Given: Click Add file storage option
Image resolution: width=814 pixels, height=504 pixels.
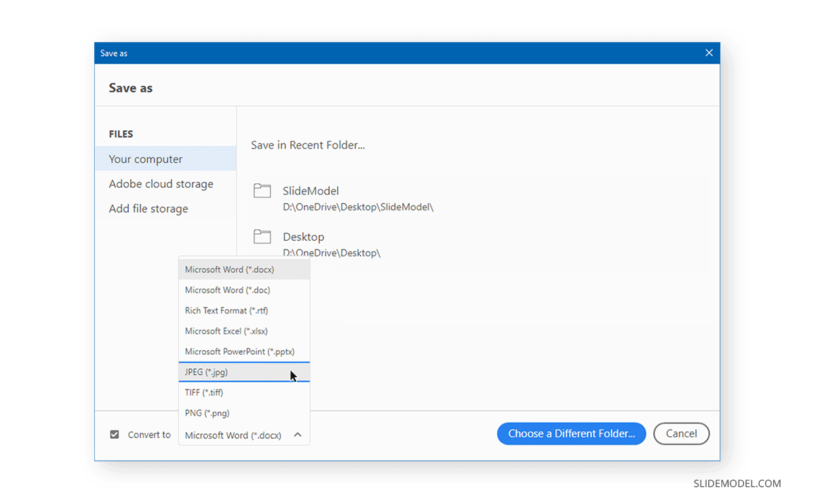Looking at the screenshot, I should tap(166, 208).
